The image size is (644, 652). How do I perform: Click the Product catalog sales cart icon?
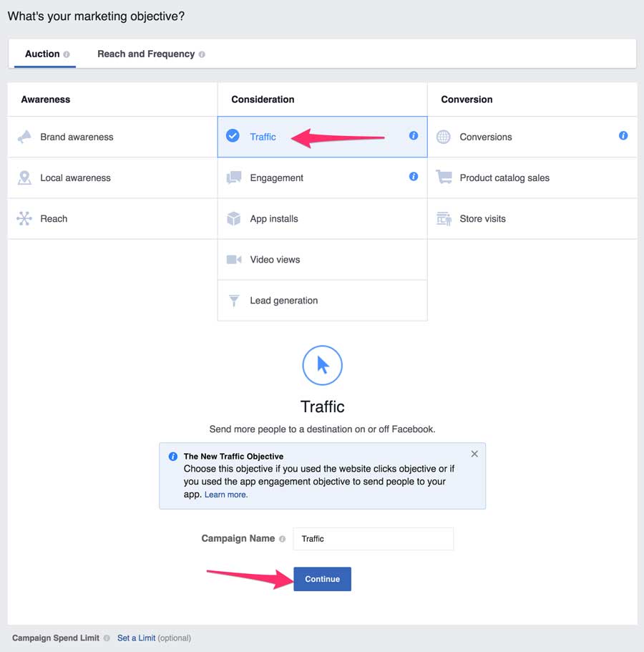[444, 177]
